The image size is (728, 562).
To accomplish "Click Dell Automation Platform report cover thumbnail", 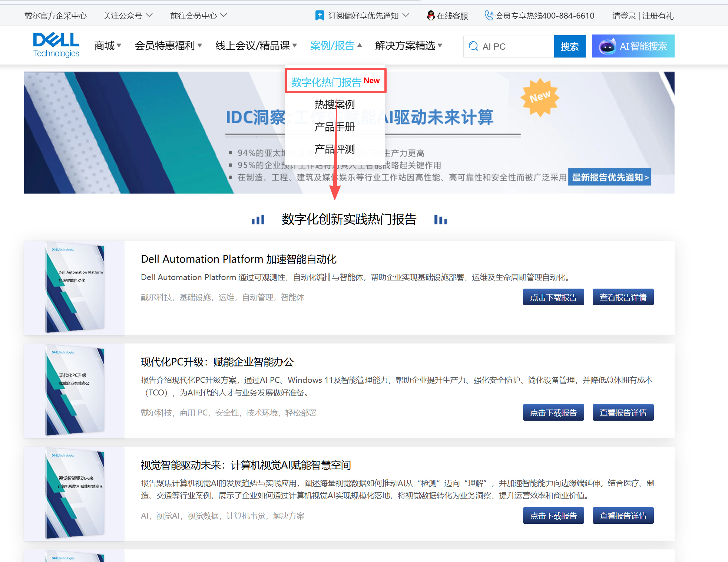I will pos(75,287).
